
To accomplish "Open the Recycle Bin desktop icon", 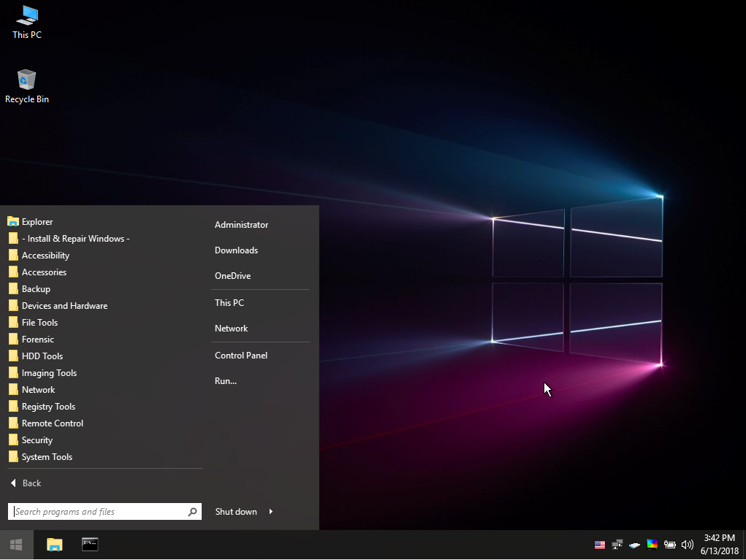I will click(x=26, y=87).
